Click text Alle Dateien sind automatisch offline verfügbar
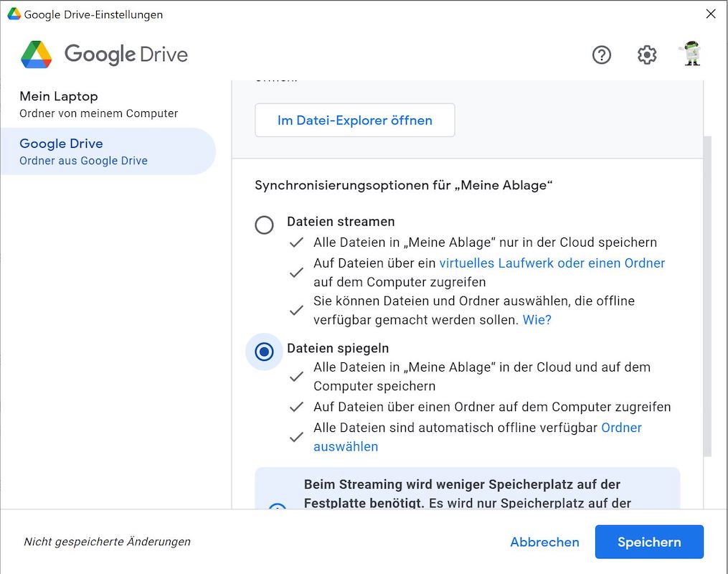The height and width of the screenshot is (574, 728). pos(455,428)
